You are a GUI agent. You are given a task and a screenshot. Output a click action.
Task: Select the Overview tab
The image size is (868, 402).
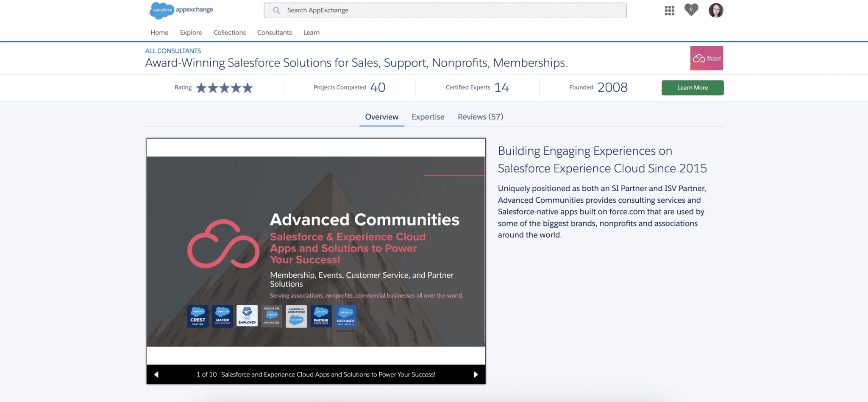(x=381, y=117)
